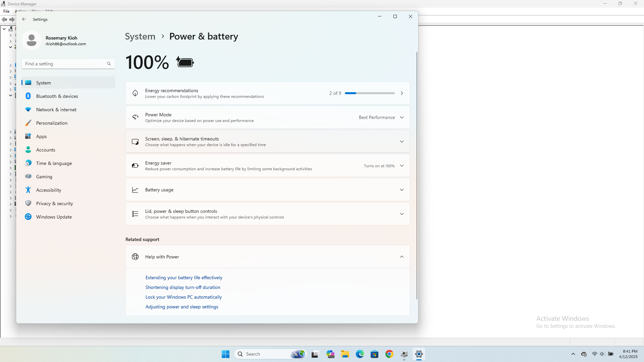
Task: Open the Apps settings category
Action: pyautogui.click(x=68, y=136)
